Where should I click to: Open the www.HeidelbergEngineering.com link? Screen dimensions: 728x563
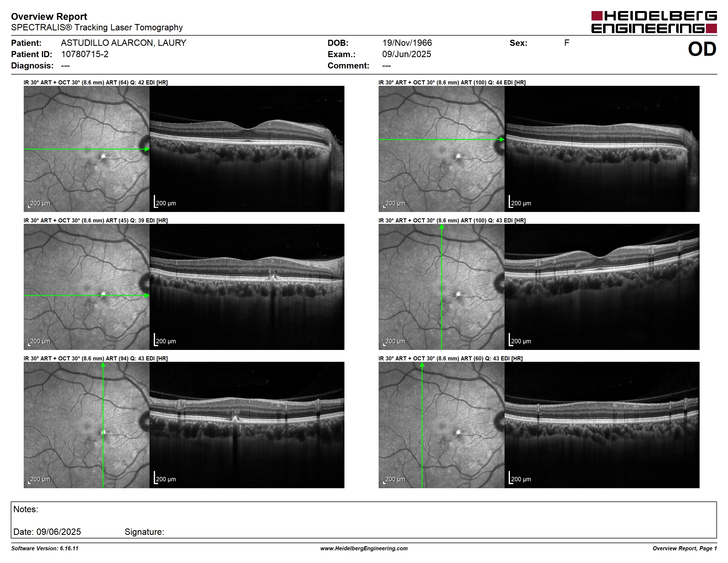(x=364, y=548)
